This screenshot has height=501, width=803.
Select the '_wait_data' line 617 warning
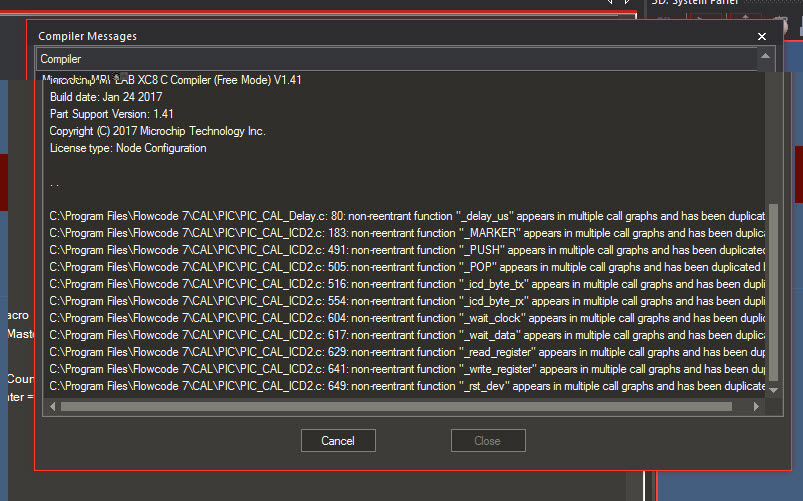407,335
